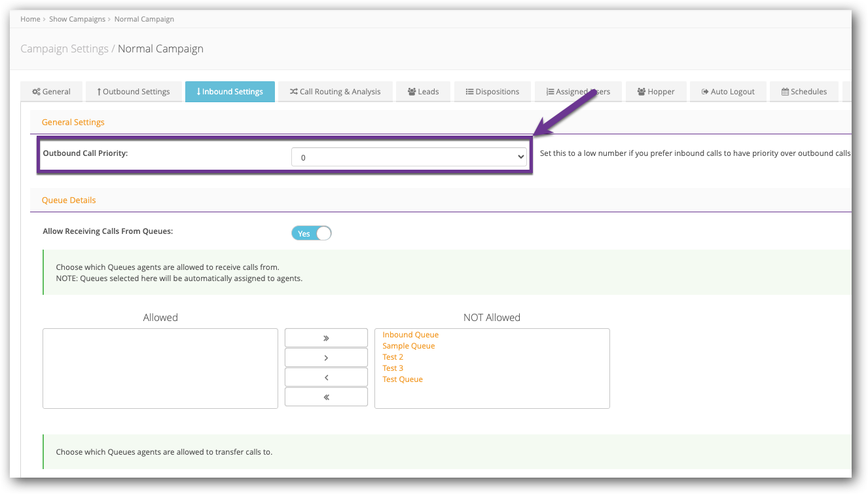Click the sign-out icon on Auto Logout tab

tap(704, 91)
